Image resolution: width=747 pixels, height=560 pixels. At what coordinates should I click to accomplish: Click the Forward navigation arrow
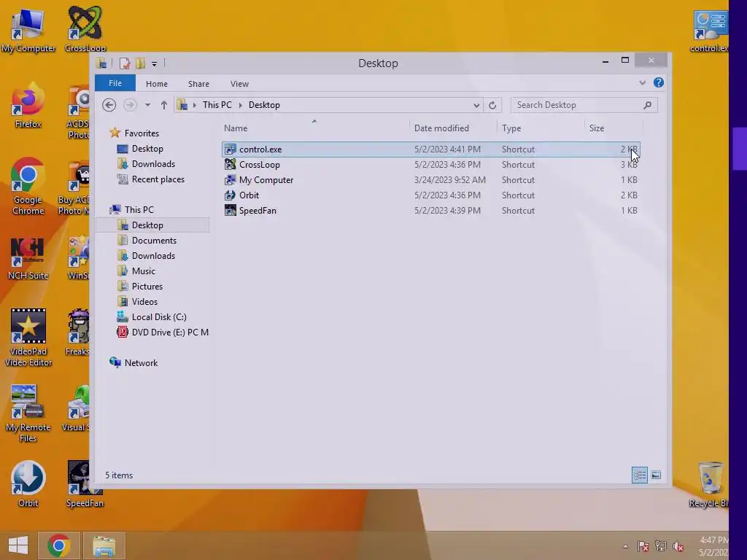click(x=130, y=105)
